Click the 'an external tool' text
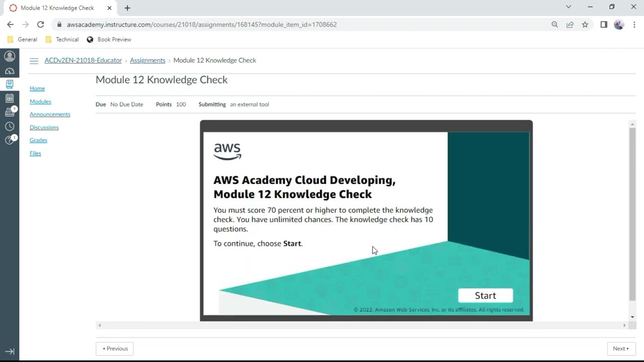 [x=250, y=105]
